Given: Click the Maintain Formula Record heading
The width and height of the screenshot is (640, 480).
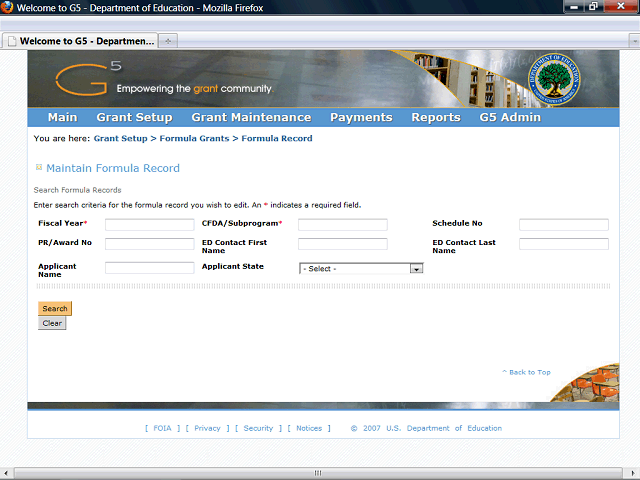Looking at the screenshot, I should point(113,168).
